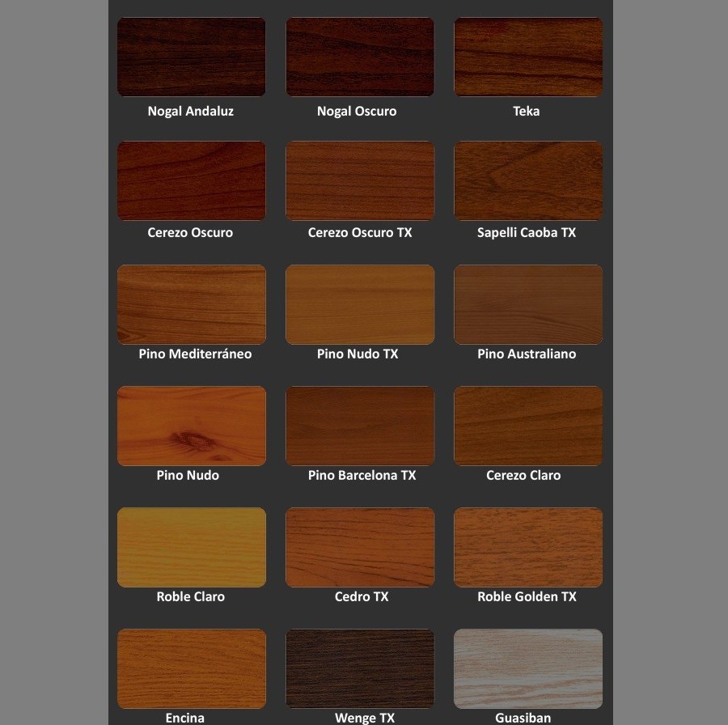Select the Nogal Oscuro wood swatch

[360, 57]
